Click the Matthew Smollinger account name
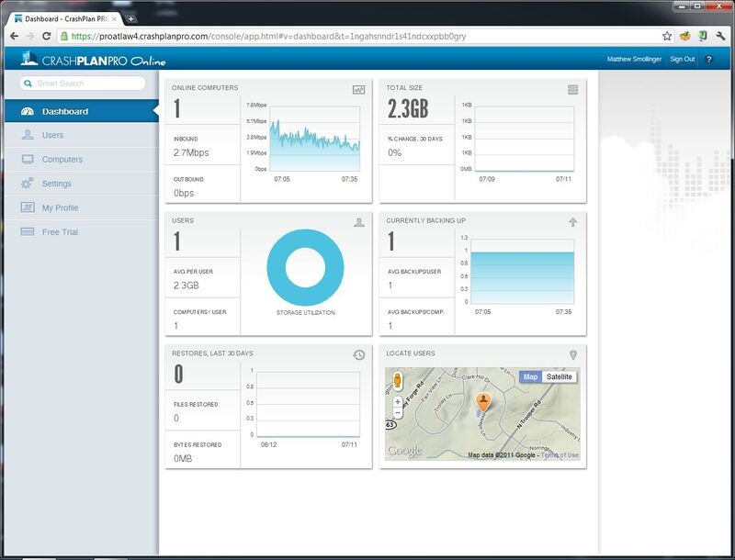735x560 pixels. pos(633,59)
